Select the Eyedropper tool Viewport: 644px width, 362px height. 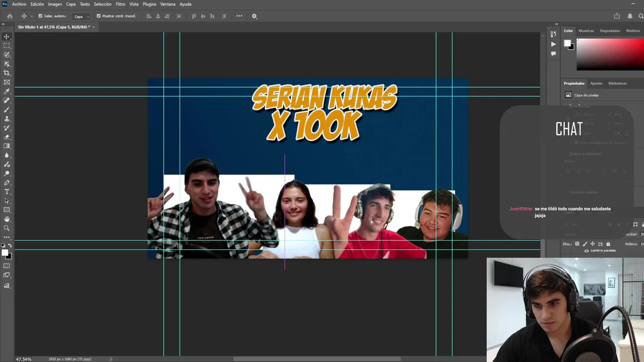click(x=7, y=92)
